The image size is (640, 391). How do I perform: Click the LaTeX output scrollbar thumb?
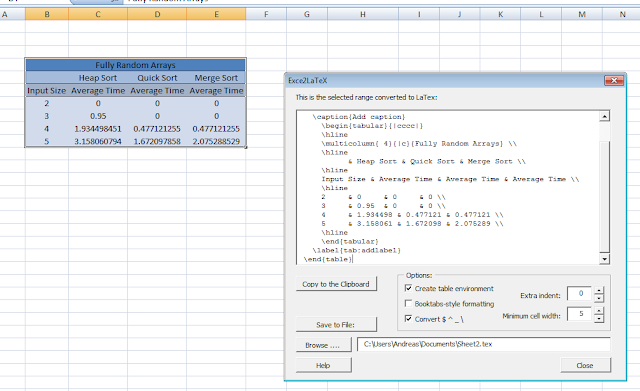(604, 196)
